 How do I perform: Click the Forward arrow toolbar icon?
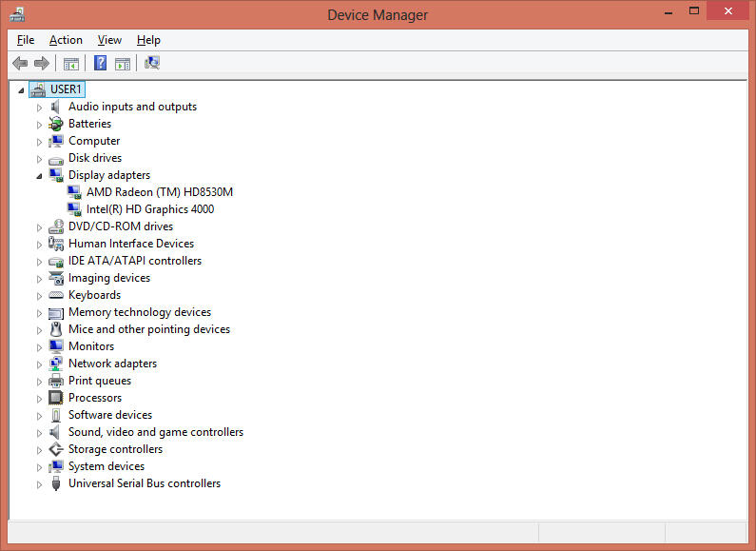click(x=41, y=64)
